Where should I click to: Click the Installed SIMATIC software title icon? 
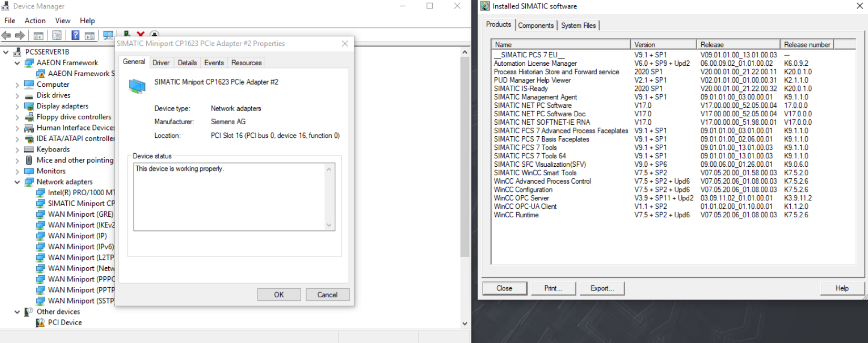[x=485, y=6]
